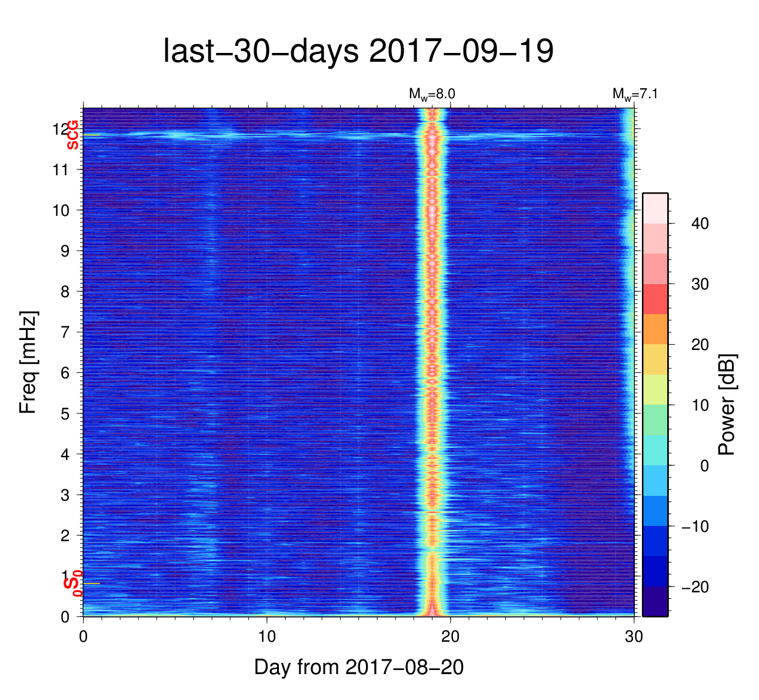Pick the red 30 dB colorbar segment
This screenshot has height=700, width=759.
(655, 299)
